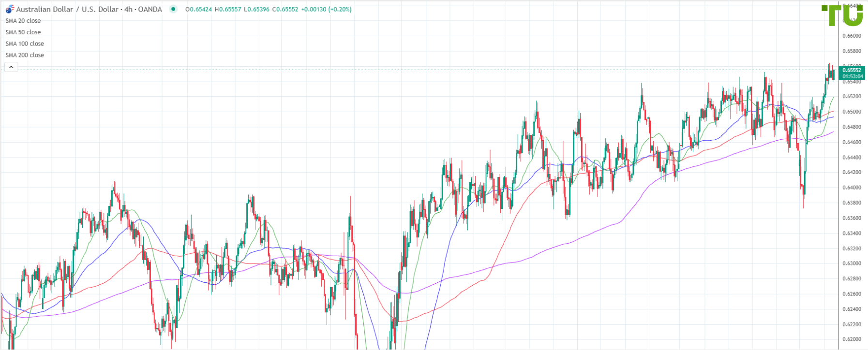Click the low value L0.65396

tap(257, 9)
